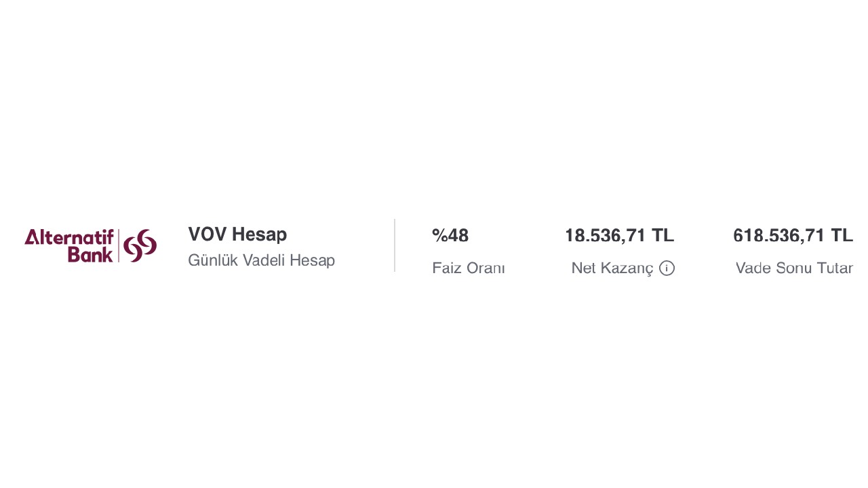Click the Vade Sonu Tutar label
The height and width of the screenshot is (488, 868).
[x=794, y=268]
